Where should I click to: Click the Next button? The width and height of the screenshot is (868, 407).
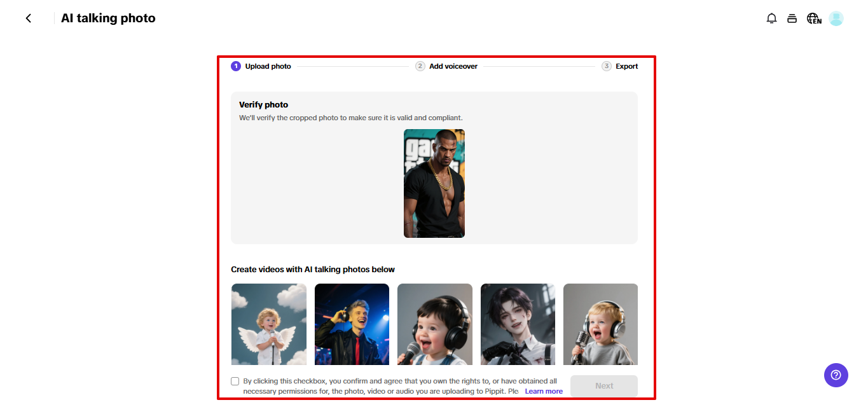(x=603, y=385)
